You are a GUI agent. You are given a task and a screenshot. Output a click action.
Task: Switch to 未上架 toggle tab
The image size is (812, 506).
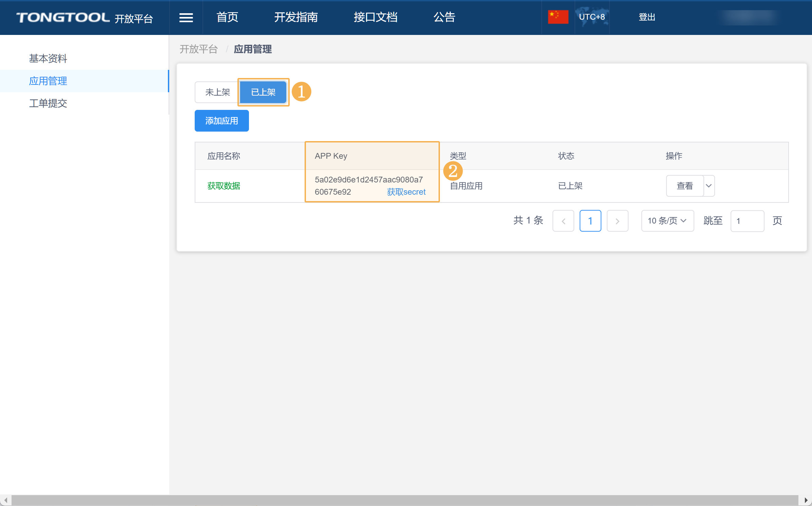(217, 92)
